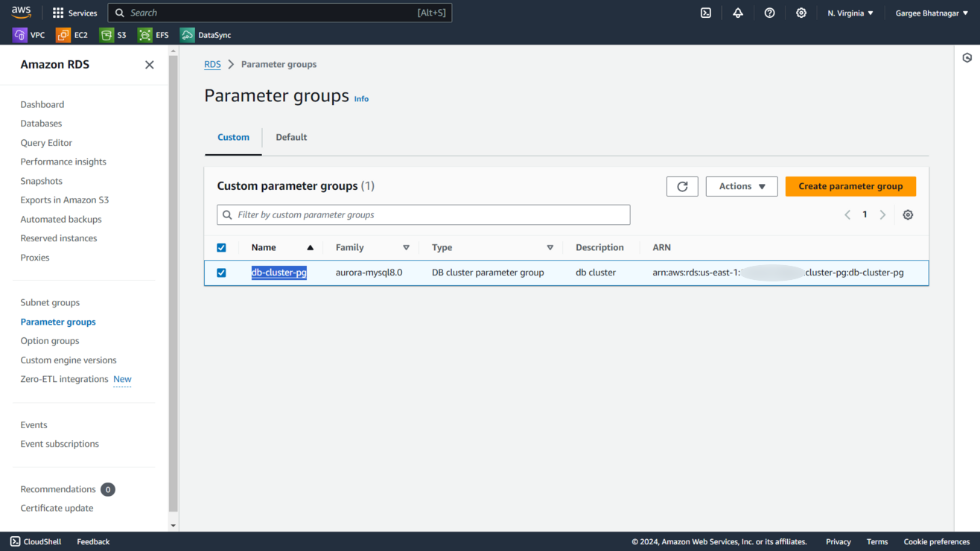Open Query Editor in the sidebar

point(46,143)
